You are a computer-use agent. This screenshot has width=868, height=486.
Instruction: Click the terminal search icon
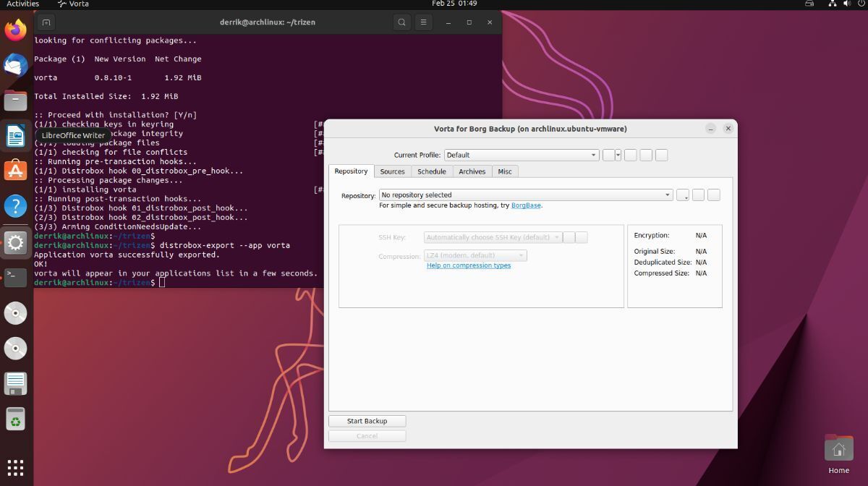click(401, 22)
